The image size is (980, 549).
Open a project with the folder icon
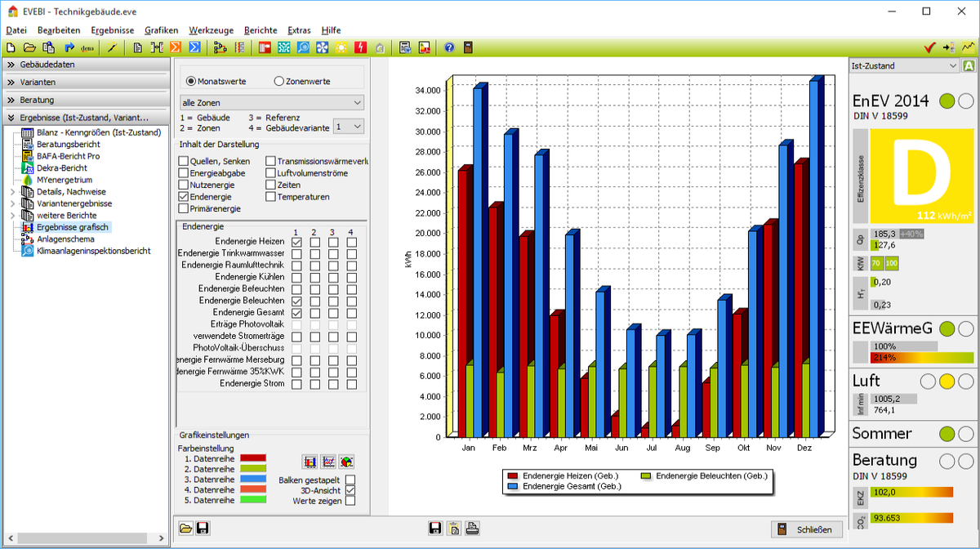[x=29, y=47]
